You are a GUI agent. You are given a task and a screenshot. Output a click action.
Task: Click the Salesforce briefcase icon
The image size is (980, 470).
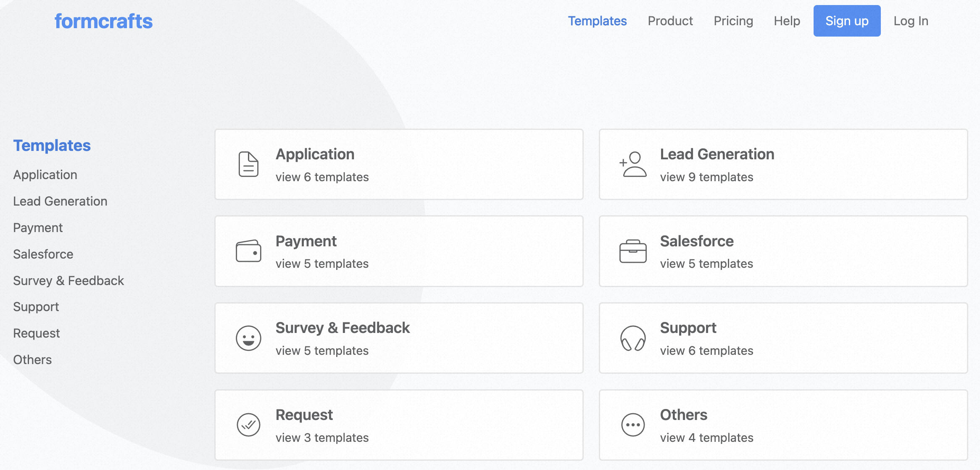pos(633,251)
